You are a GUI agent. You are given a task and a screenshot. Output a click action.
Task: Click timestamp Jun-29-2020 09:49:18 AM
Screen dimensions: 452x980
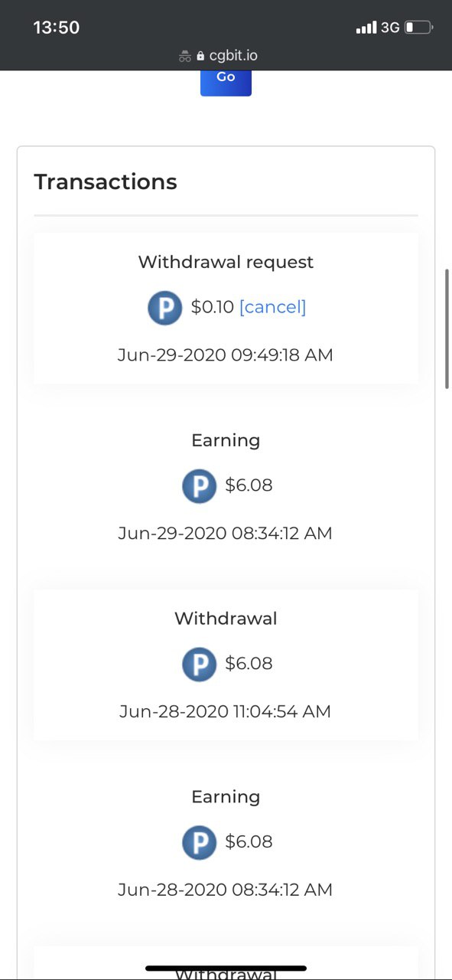click(226, 355)
